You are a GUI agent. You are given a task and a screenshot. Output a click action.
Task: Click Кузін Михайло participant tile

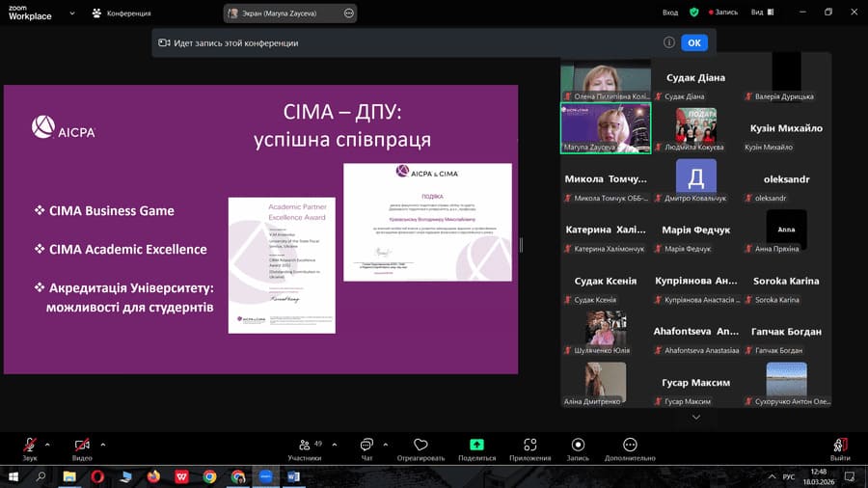(x=786, y=128)
